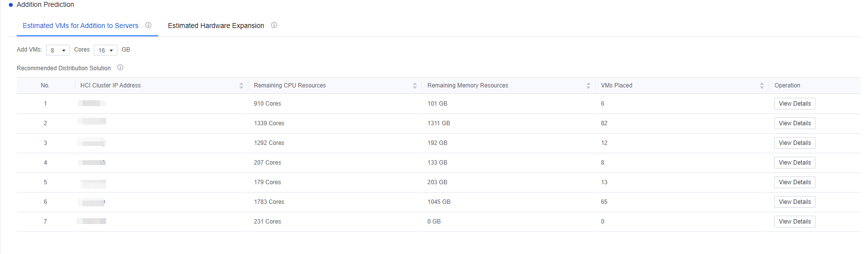The image size is (868, 254).
Task: Sort by Remaining CPU Resources column
Action: (415, 85)
